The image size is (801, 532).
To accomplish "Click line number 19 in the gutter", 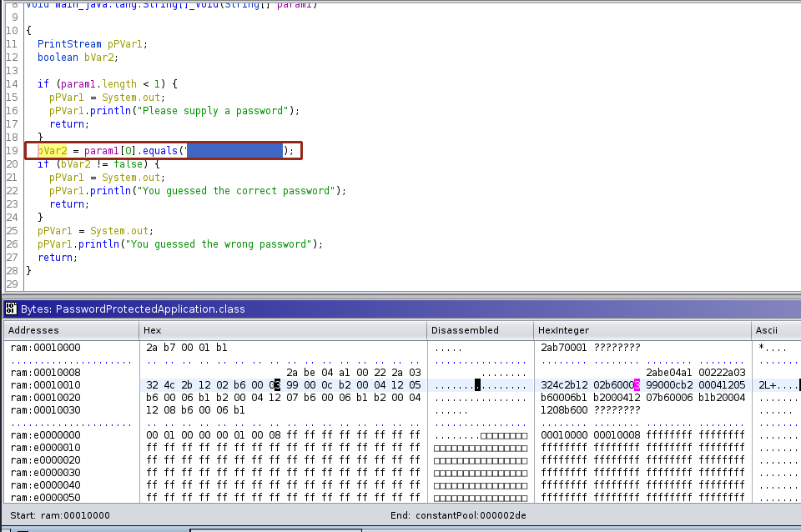I will [x=12, y=150].
